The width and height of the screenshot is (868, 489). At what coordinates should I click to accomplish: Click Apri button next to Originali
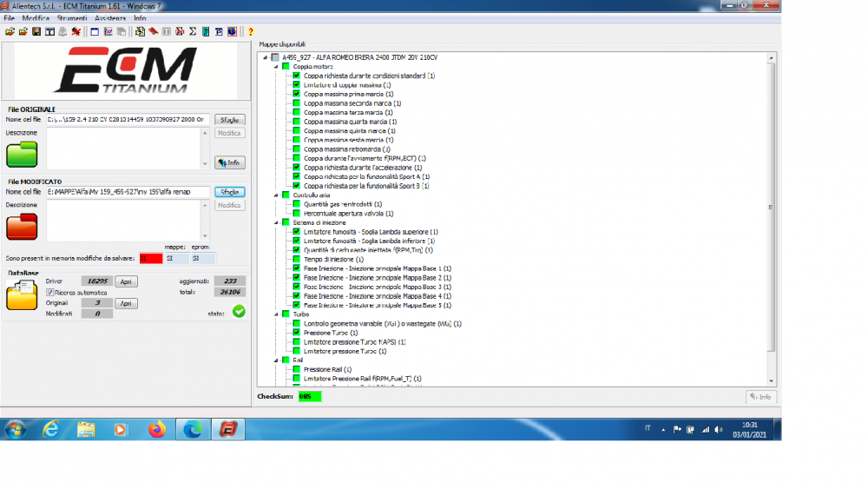126,303
